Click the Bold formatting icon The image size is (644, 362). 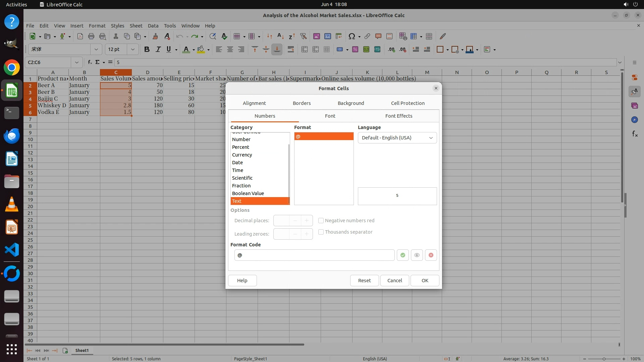[x=147, y=50]
